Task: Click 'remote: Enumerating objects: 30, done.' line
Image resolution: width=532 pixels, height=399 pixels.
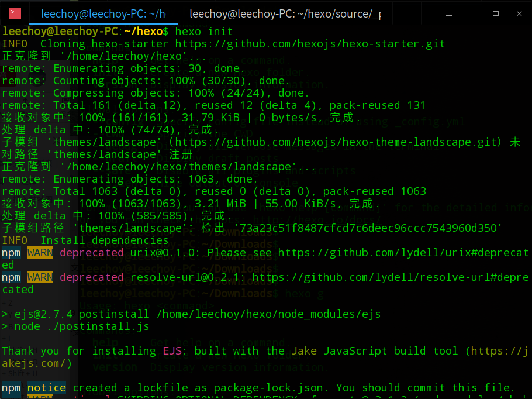Action: pos(123,68)
